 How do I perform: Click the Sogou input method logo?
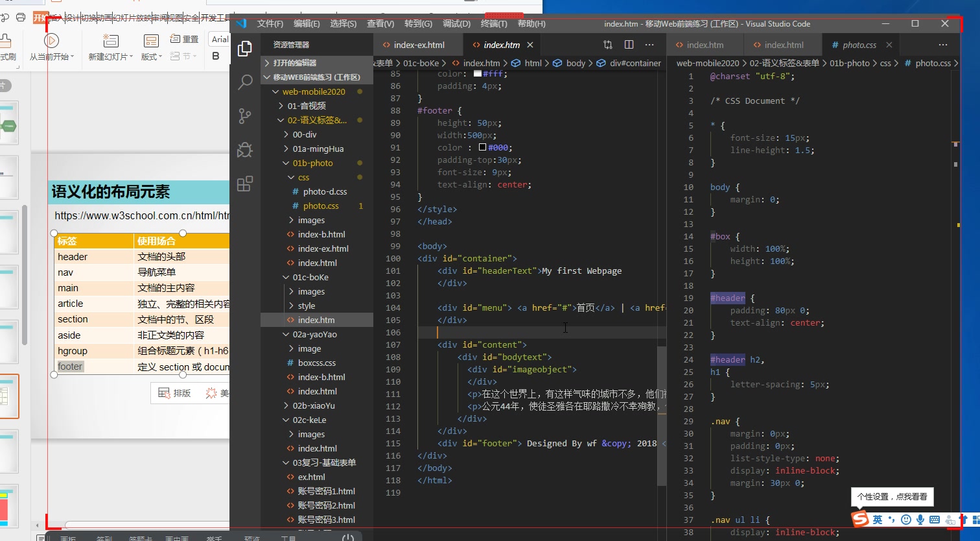(x=860, y=519)
